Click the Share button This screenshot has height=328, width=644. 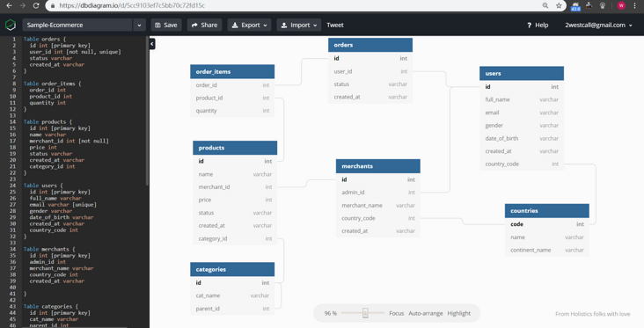[x=204, y=25]
